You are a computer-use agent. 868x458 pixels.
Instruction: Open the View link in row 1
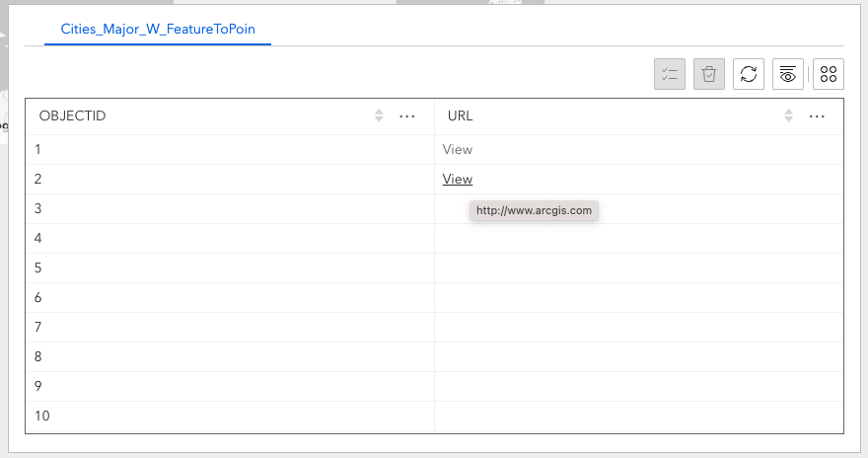point(458,149)
